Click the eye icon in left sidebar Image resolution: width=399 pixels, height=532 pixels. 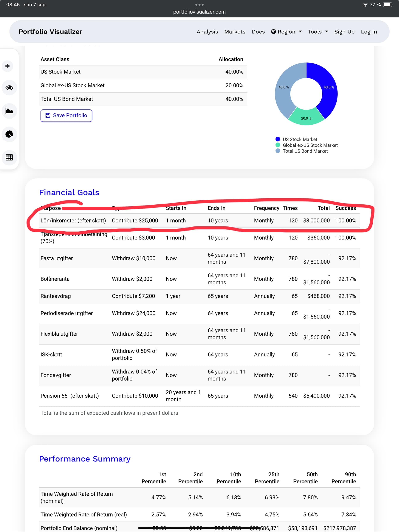(x=9, y=88)
